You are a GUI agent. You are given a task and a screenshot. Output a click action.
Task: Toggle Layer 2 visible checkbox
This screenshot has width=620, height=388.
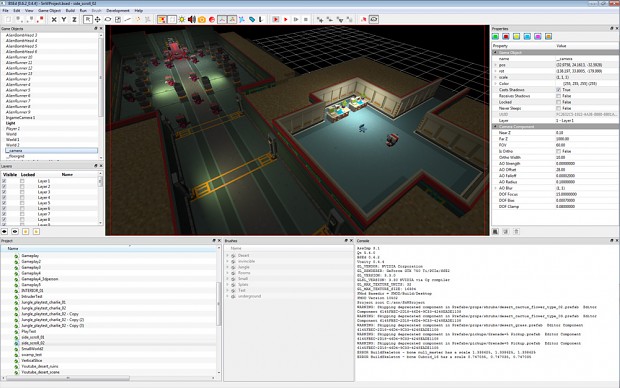coord(4,187)
